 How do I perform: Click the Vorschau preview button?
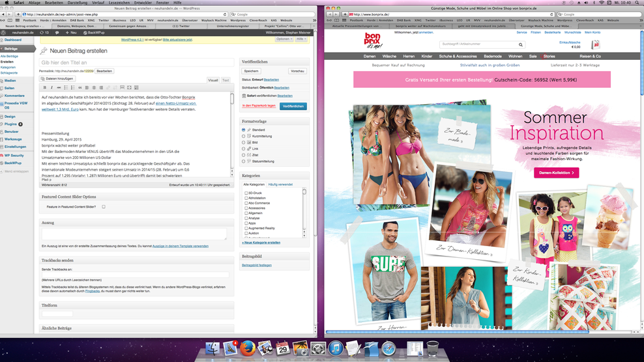[x=297, y=71]
